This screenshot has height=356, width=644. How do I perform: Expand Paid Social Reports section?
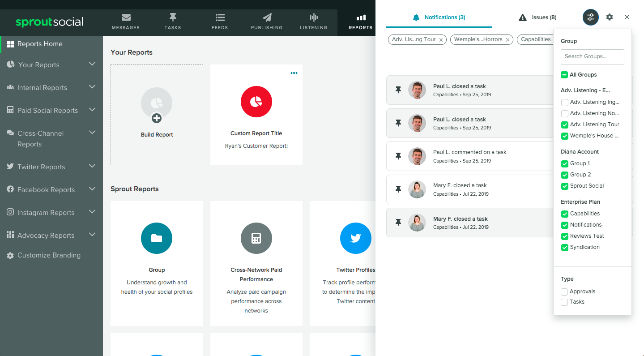coord(92,110)
